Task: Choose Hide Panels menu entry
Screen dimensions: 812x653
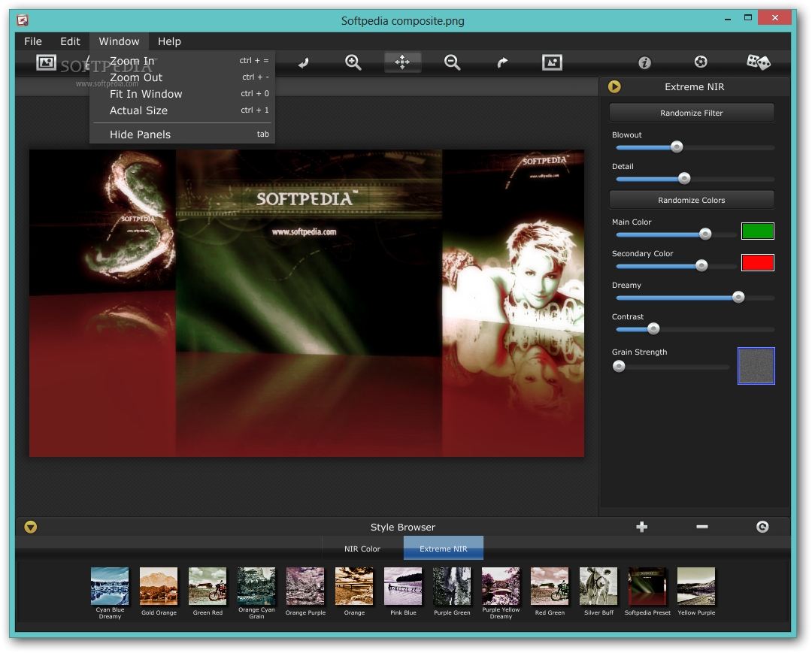Action: pyautogui.click(x=182, y=135)
